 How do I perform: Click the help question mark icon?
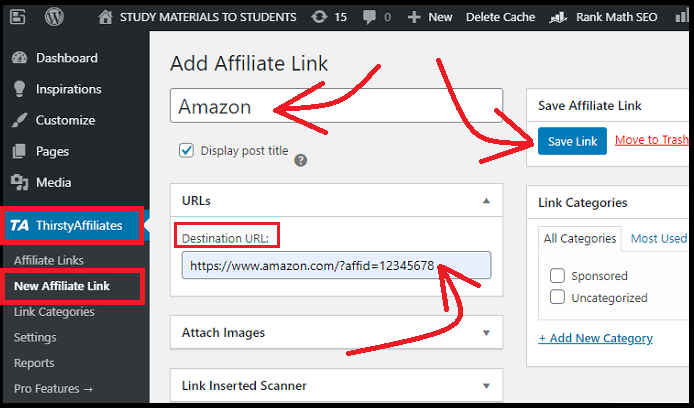pyautogui.click(x=301, y=160)
